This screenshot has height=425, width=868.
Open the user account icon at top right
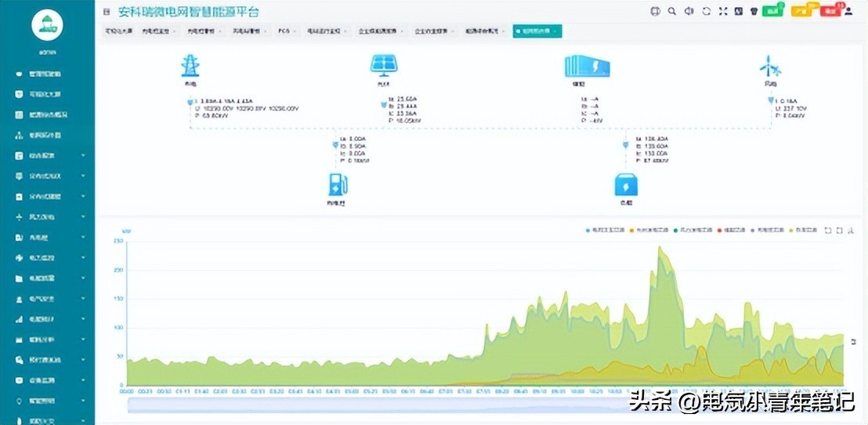coord(848,11)
